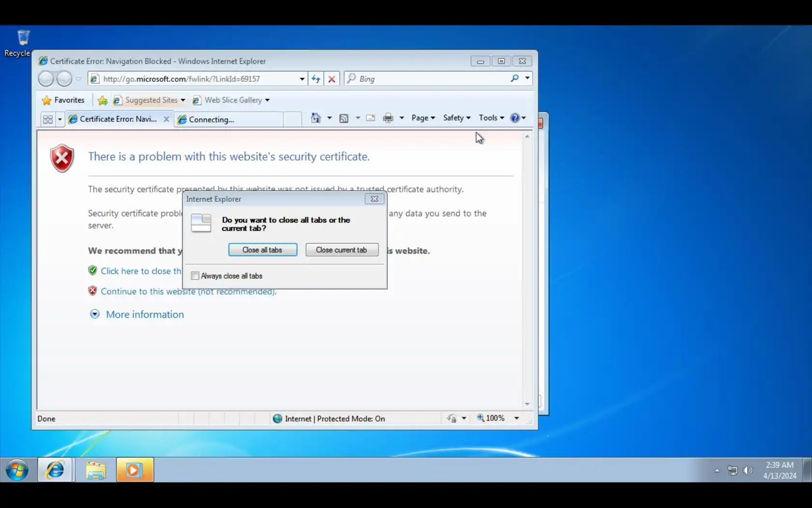Image resolution: width=812 pixels, height=508 pixels.
Task: Click the status bar security lock icon
Action: (451, 418)
